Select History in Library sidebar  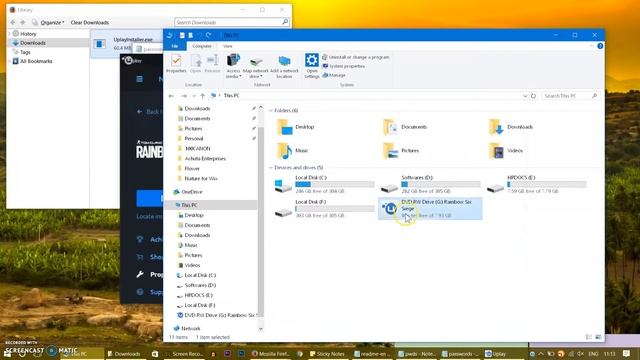point(28,34)
